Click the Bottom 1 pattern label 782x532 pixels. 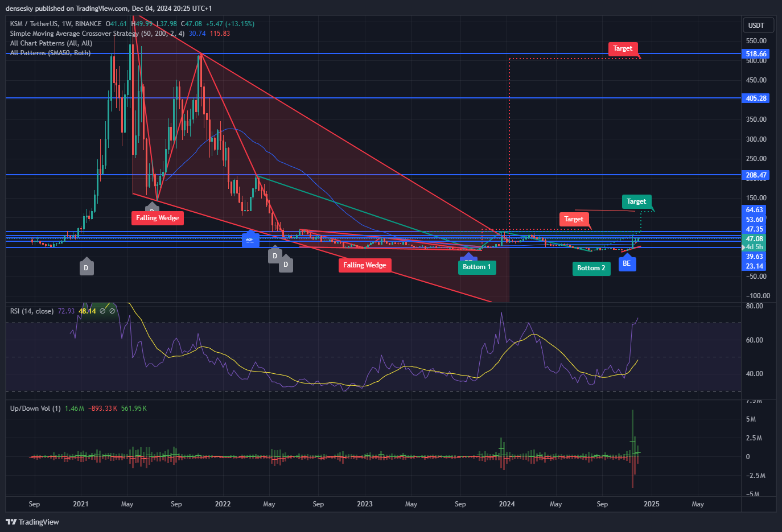tap(477, 267)
